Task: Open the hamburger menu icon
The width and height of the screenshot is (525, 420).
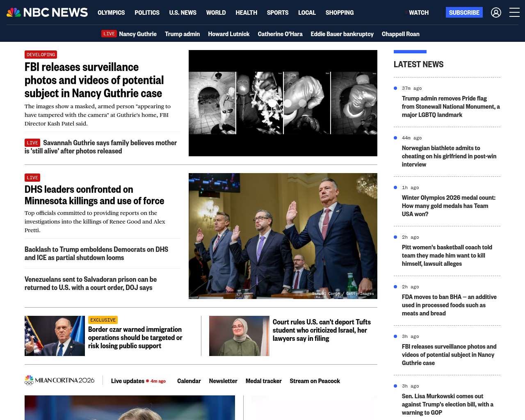Action: click(514, 13)
